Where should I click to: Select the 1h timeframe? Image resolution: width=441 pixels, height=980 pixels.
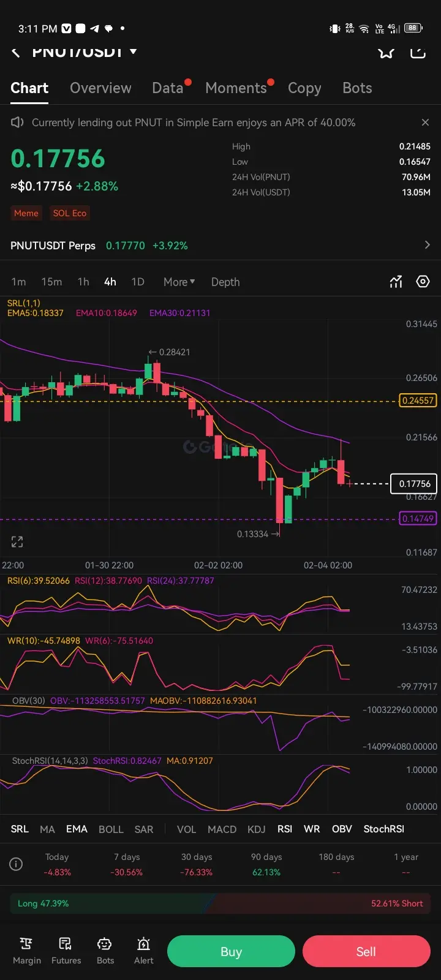pos(83,282)
